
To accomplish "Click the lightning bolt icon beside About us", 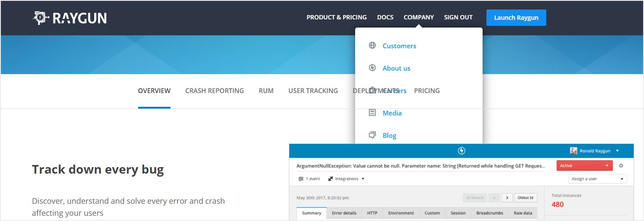I will tap(372, 68).
